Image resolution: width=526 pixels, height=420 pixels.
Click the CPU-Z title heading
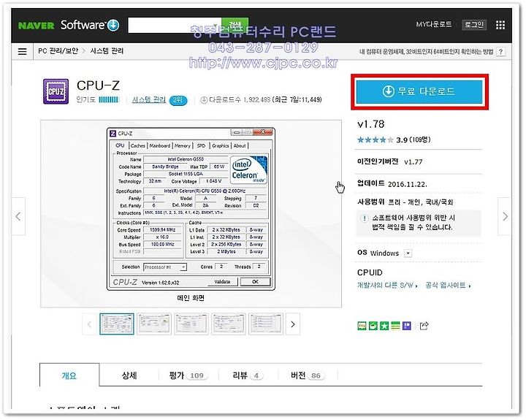98,85
